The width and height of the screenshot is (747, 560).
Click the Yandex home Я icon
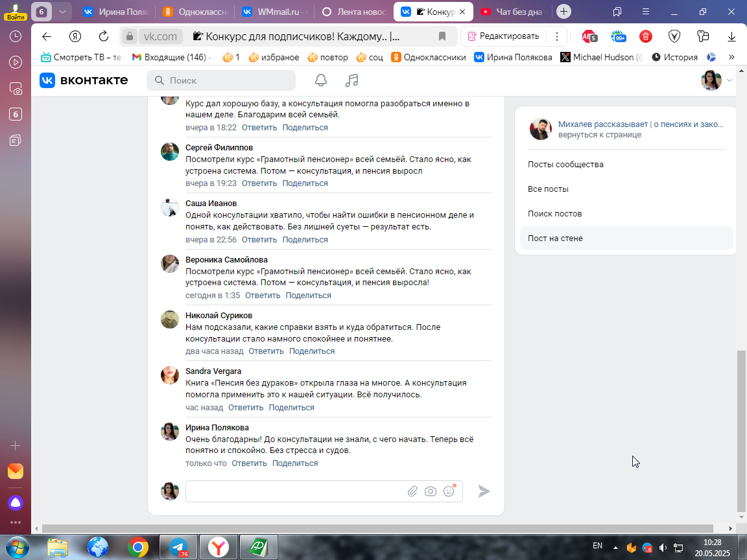[75, 36]
